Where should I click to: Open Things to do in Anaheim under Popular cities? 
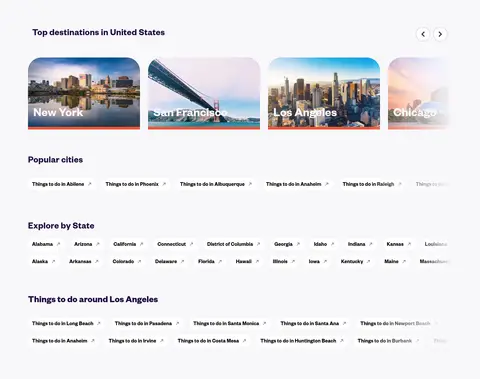[297, 184]
